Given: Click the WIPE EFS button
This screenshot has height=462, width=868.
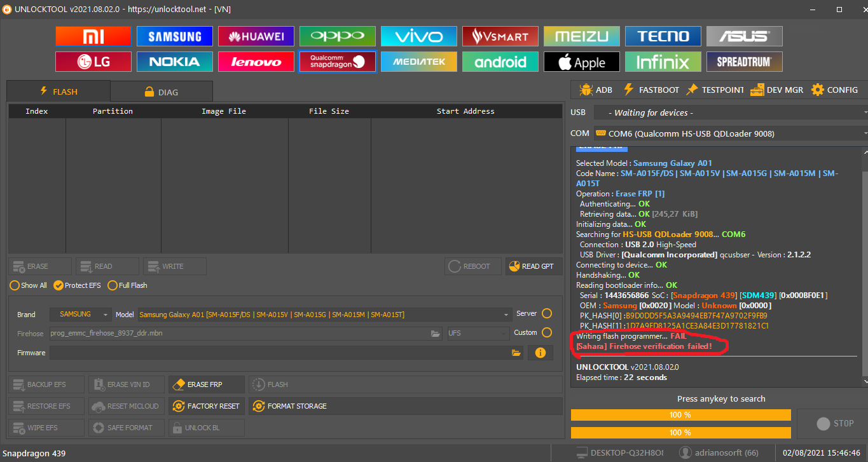Looking at the screenshot, I should pos(46,428).
